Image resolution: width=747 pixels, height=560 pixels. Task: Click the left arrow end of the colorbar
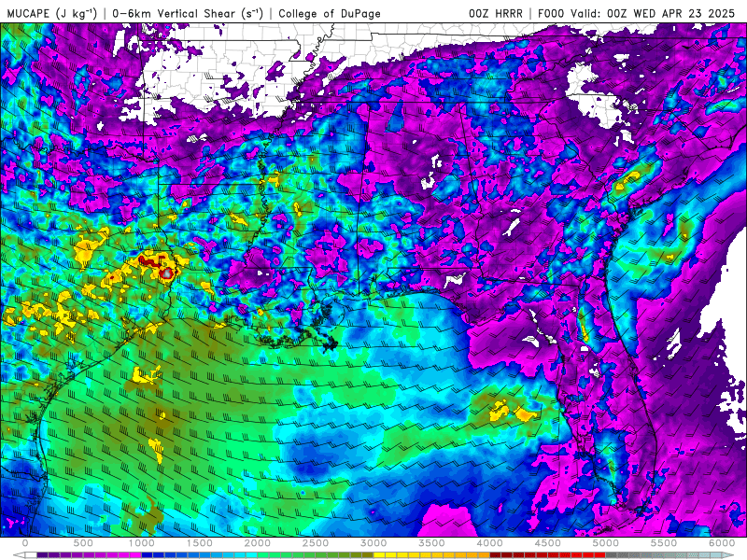point(19,555)
